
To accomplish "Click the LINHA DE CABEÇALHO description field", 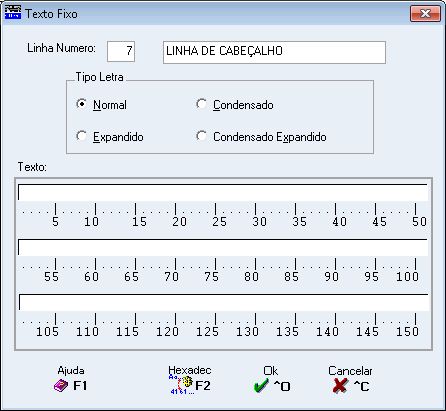I will tap(274, 52).
